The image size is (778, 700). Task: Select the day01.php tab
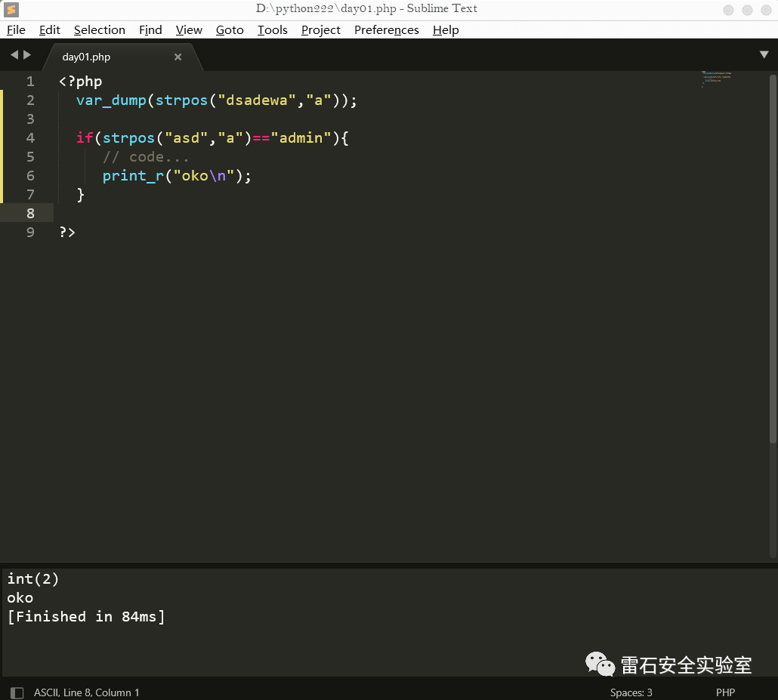point(86,57)
